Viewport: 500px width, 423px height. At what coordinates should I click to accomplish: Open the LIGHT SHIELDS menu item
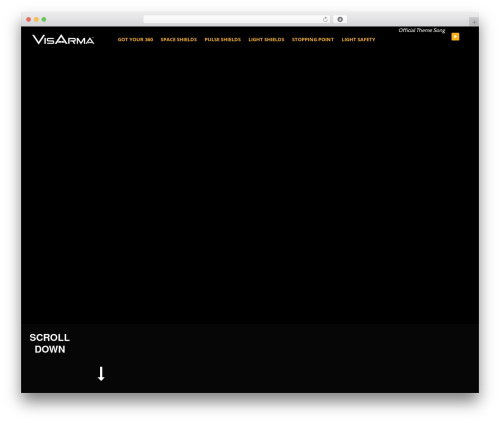pos(266,39)
